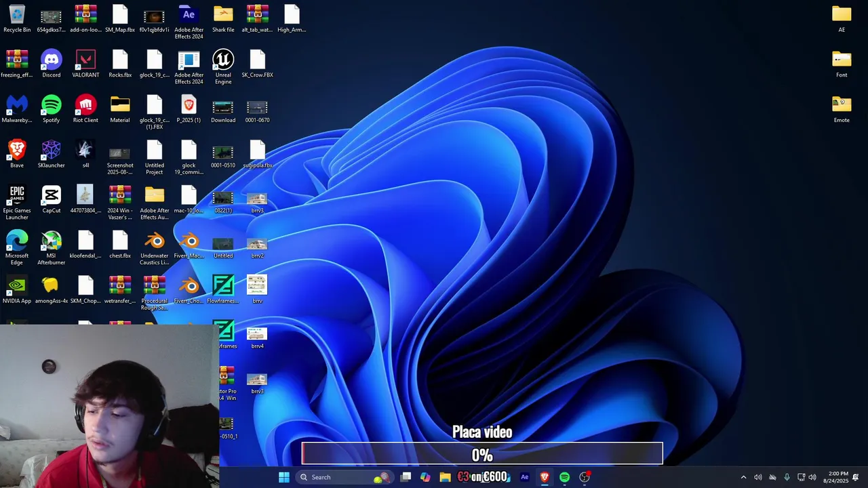The image size is (868, 488).
Task: Select the P_2025 (1) Brave file icon
Action: pyautogui.click(x=189, y=110)
